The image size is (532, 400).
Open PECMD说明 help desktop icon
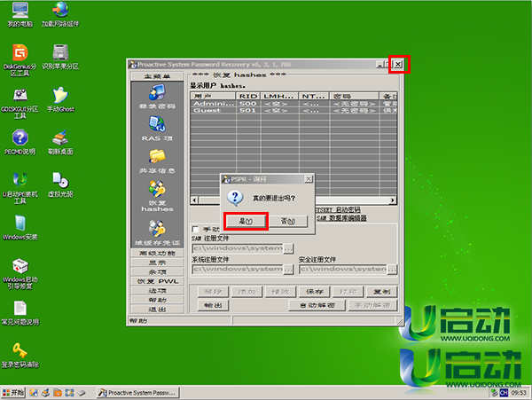(20, 142)
